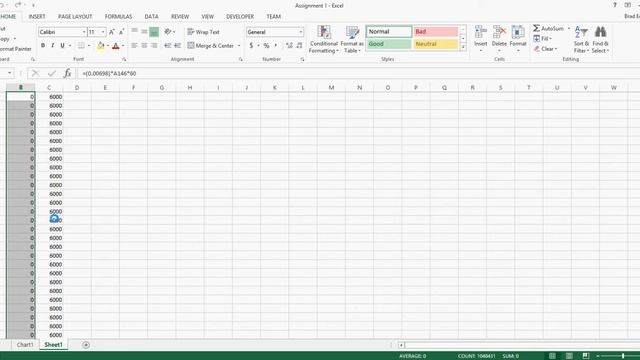Image resolution: width=640 pixels, height=360 pixels.
Task: Toggle Underline formatting
Action: click(x=62, y=46)
